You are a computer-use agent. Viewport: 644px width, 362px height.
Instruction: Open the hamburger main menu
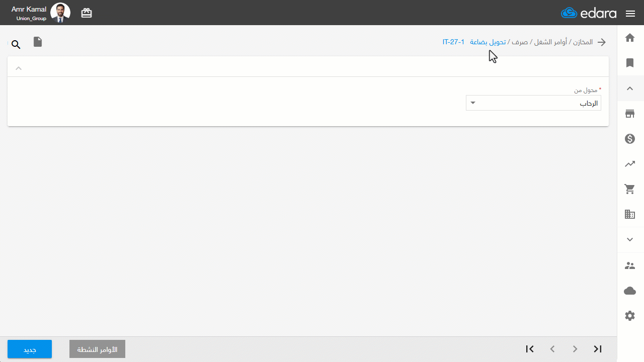click(630, 14)
